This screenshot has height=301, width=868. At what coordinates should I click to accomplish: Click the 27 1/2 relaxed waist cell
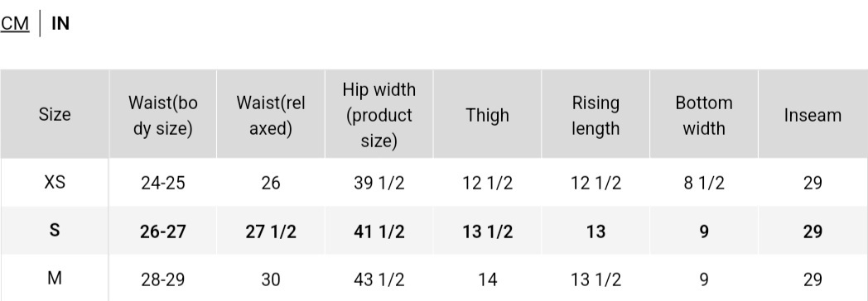click(271, 232)
